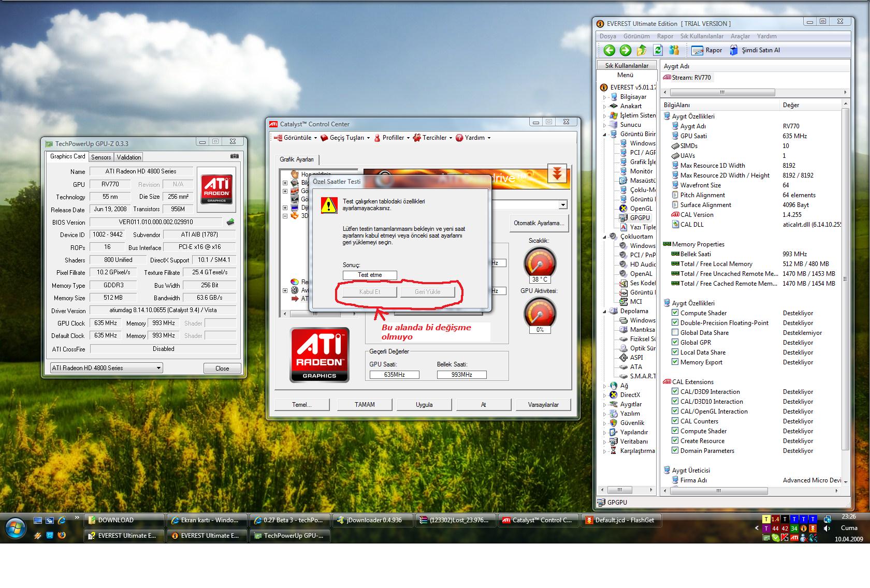Click the ATI Radeon Graphics logo in Catalyst

(x=320, y=355)
